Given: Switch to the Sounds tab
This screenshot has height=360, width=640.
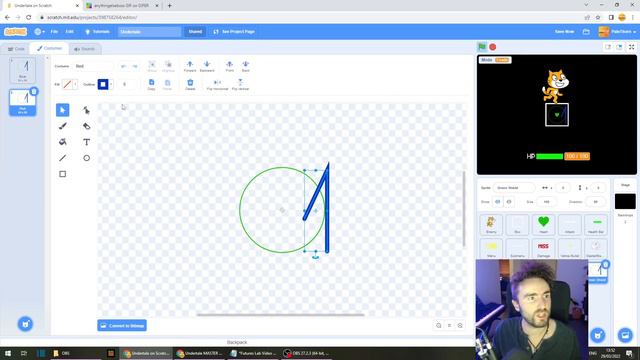Looking at the screenshot, I should 84,49.
